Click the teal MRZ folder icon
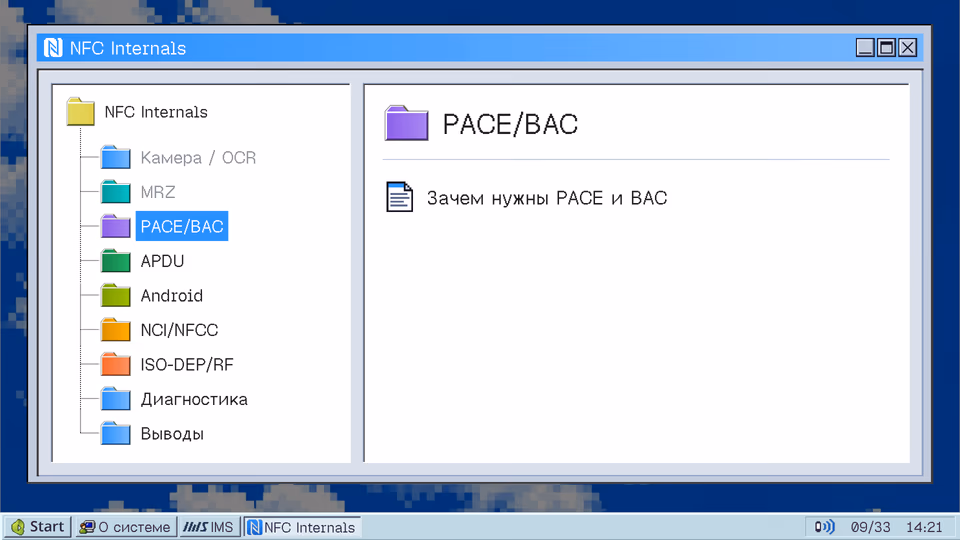 click(116, 192)
